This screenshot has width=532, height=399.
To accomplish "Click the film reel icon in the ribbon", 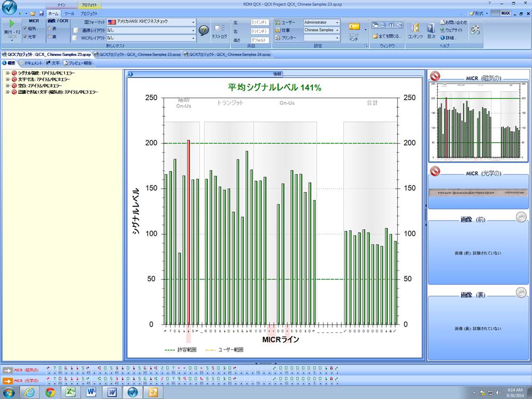I will pos(475,30).
